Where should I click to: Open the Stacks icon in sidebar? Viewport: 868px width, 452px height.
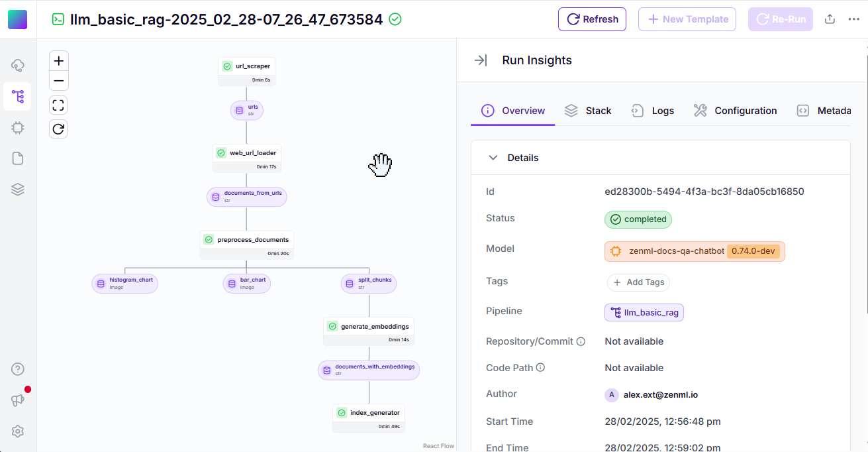coord(18,190)
